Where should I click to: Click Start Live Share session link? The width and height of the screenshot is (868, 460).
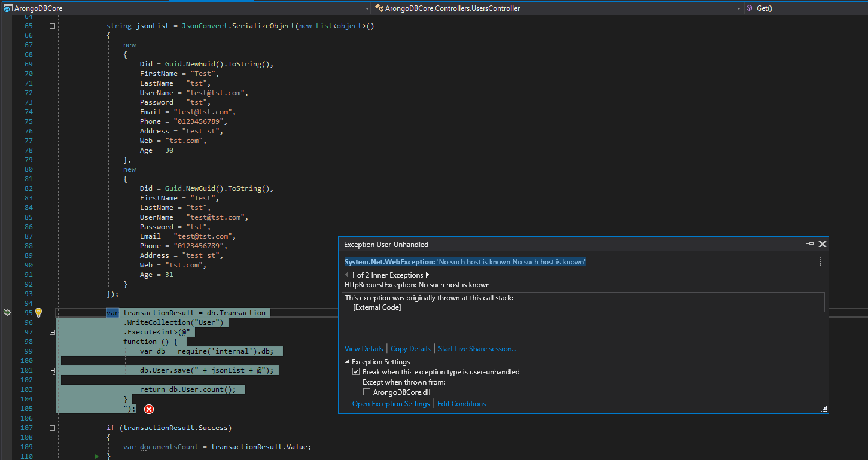pos(477,349)
